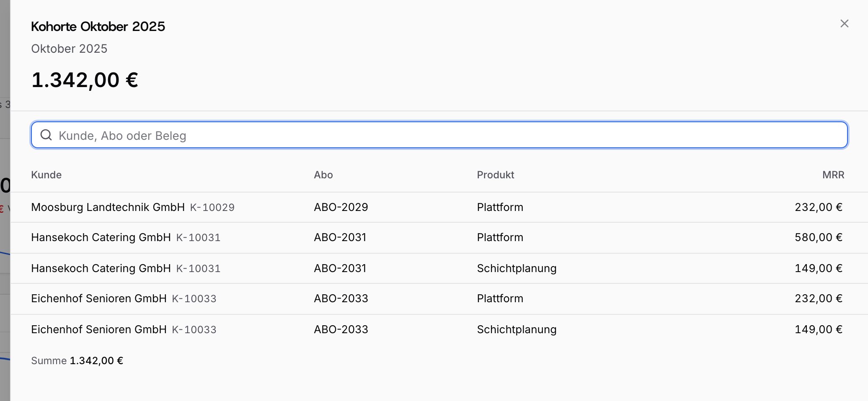
Task: Click Schichtplanung product for Hansekoch Catering
Action: point(517,268)
